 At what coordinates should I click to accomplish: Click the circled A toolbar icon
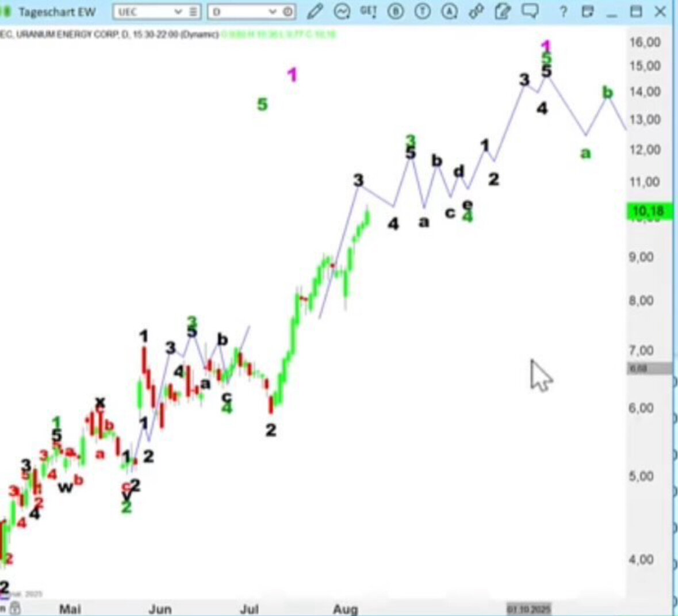pyautogui.click(x=450, y=12)
